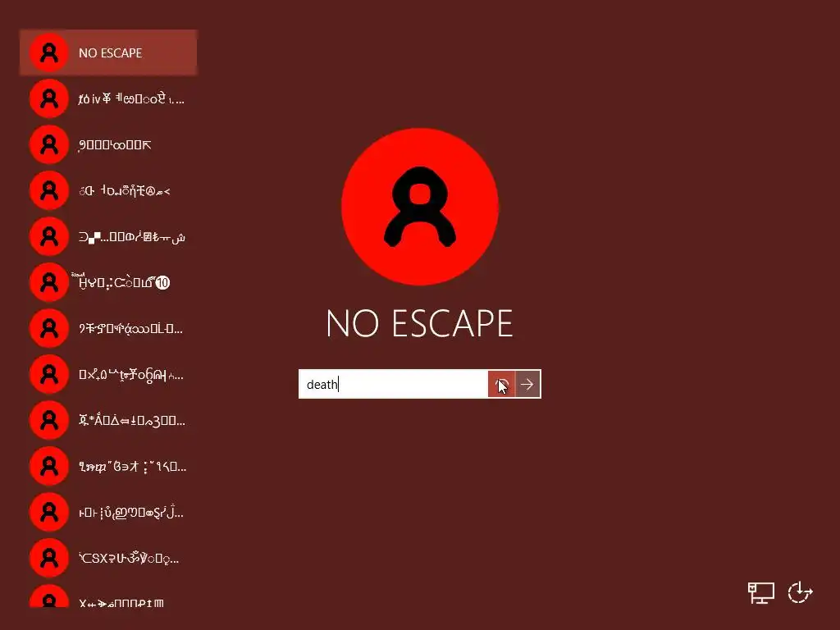Click the avatar beside the NO ESCAPE entry

(x=48, y=52)
